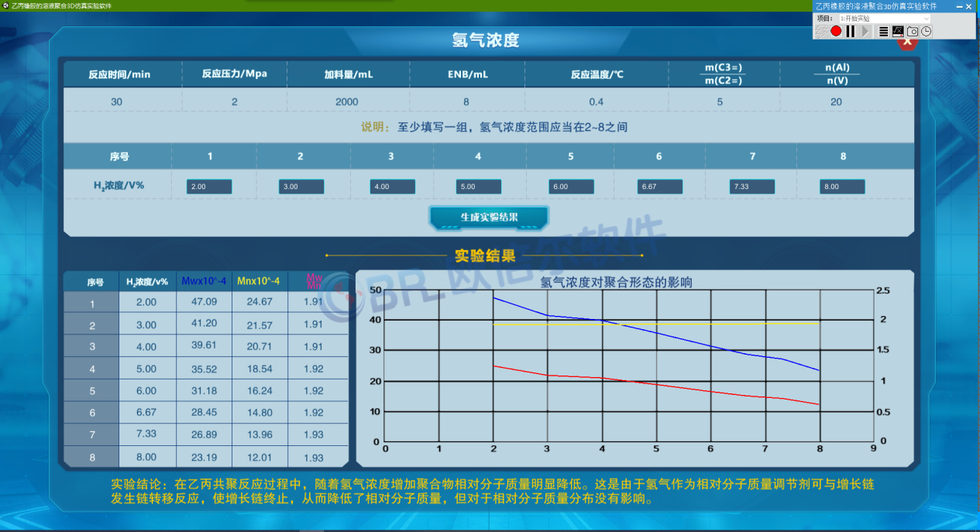This screenshot has height=532, width=980.
Task: Take a screenshot with the camera icon
Action: click(x=913, y=31)
